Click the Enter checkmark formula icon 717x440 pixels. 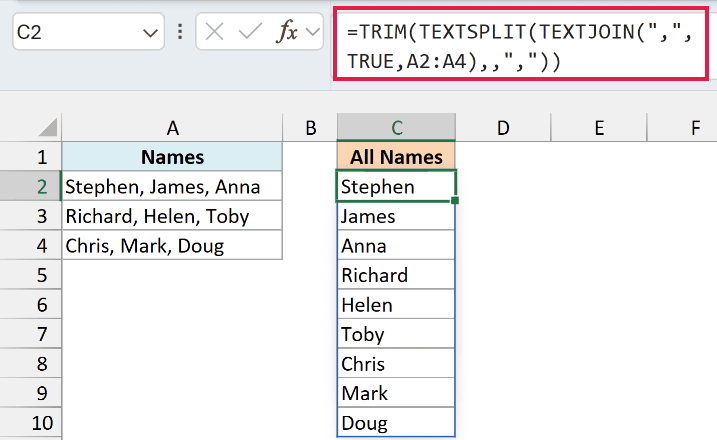pyautogui.click(x=250, y=32)
